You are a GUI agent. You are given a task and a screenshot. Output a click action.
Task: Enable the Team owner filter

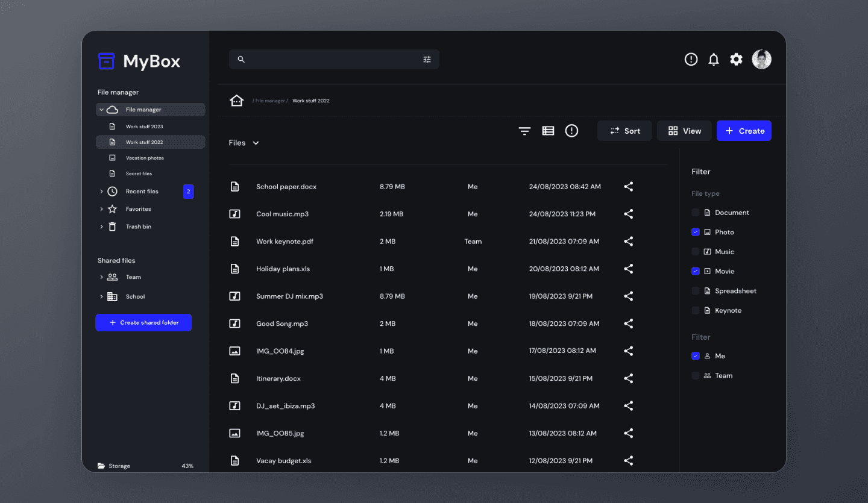point(696,376)
